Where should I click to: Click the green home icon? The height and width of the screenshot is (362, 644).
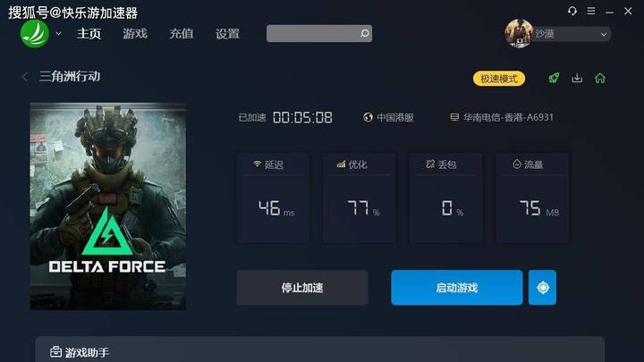[600, 78]
